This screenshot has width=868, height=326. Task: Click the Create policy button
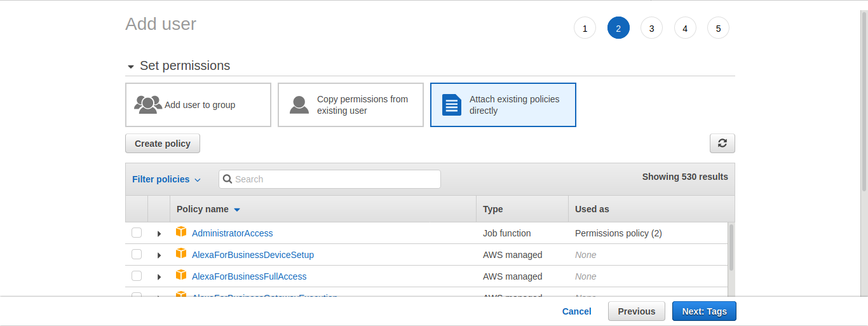163,144
